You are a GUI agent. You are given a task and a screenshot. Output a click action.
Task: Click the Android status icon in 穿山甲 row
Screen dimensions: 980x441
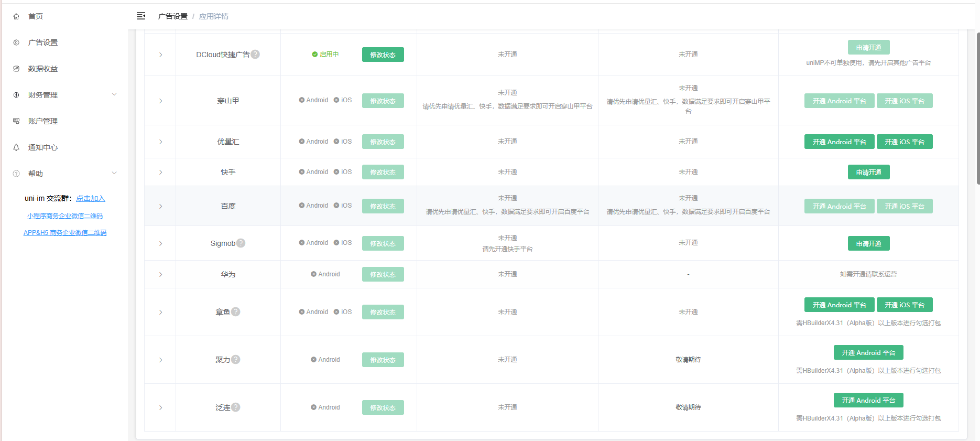(x=302, y=100)
